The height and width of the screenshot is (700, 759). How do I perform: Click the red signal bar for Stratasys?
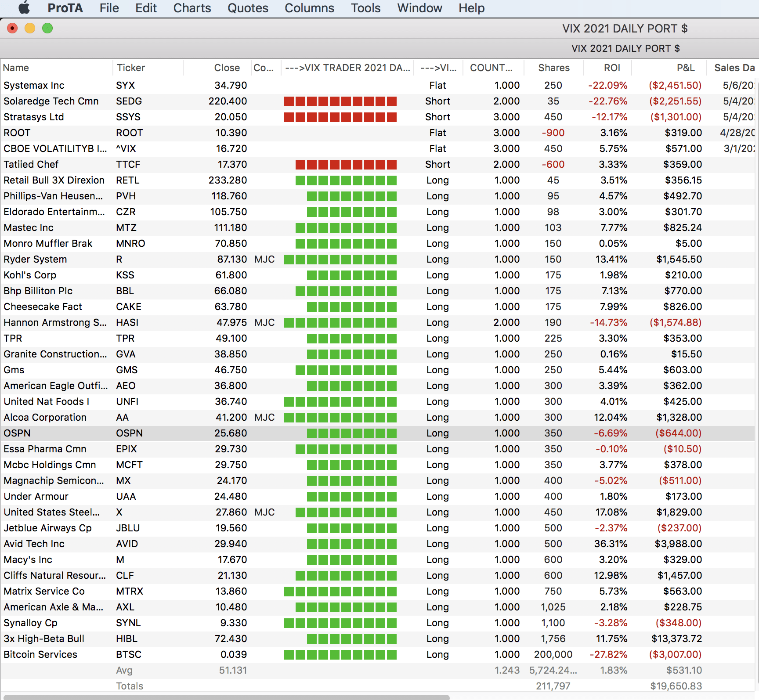pyautogui.click(x=340, y=117)
